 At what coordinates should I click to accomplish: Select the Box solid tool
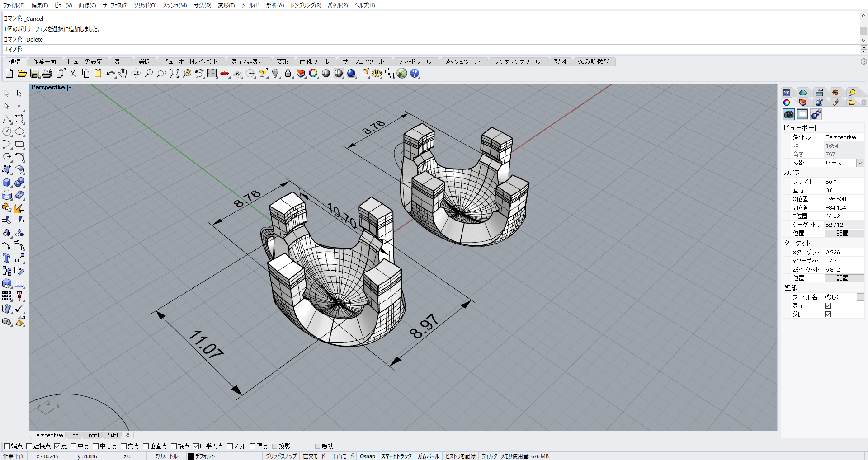point(7,183)
